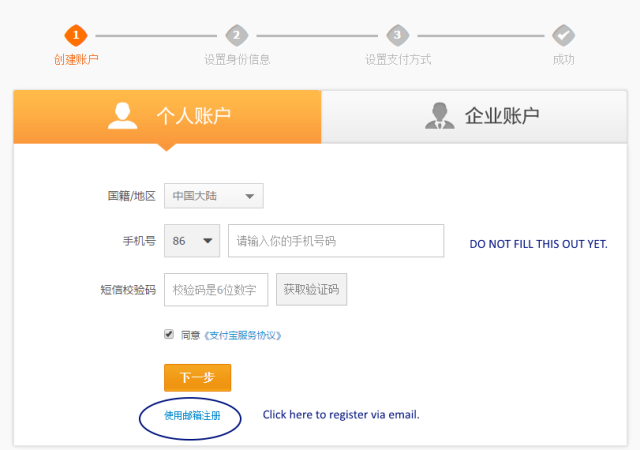Click the personal account person icon
This screenshot has height=450, width=640.
coord(122,116)
